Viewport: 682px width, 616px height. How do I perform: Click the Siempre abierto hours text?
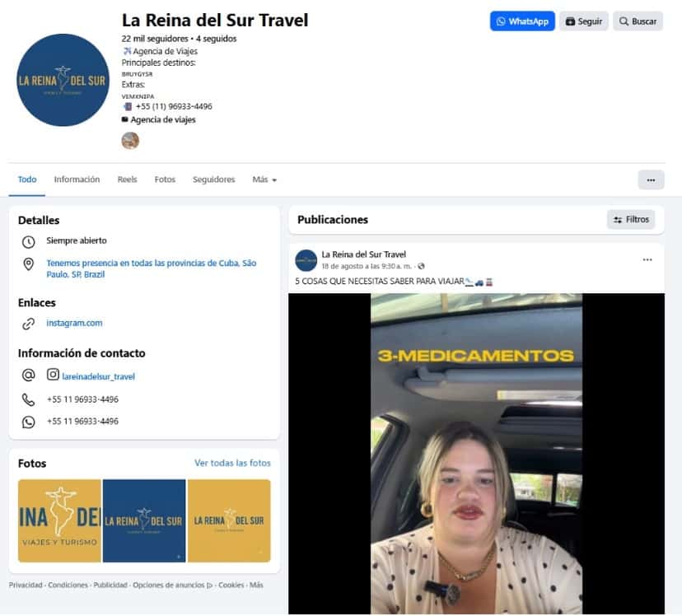(77, 240)
